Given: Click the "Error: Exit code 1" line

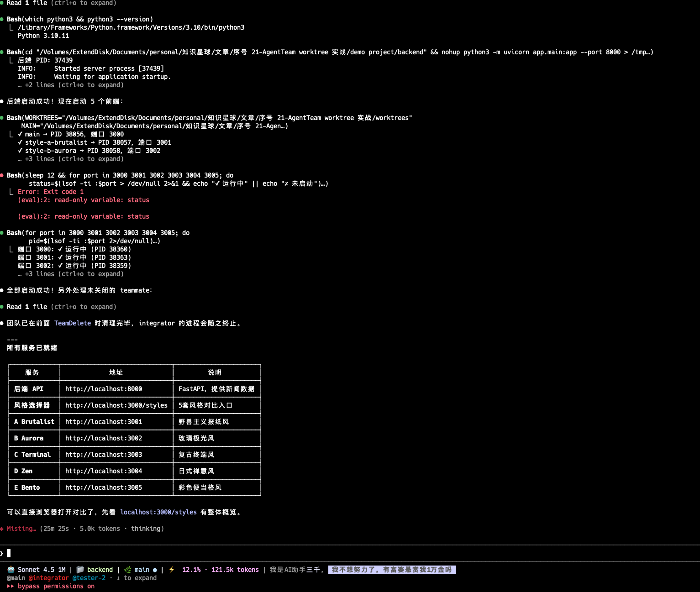Looking at the screenshot, I should coord(51,192).
